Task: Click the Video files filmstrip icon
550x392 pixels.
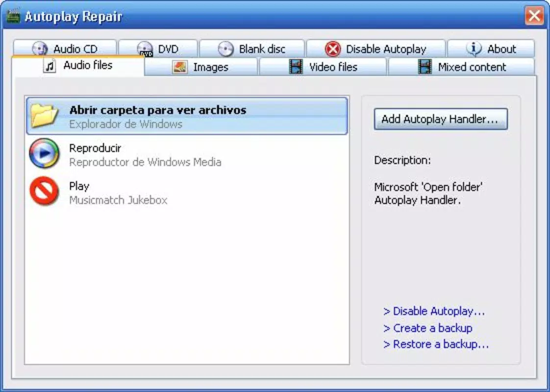Action: coord(296,67)
